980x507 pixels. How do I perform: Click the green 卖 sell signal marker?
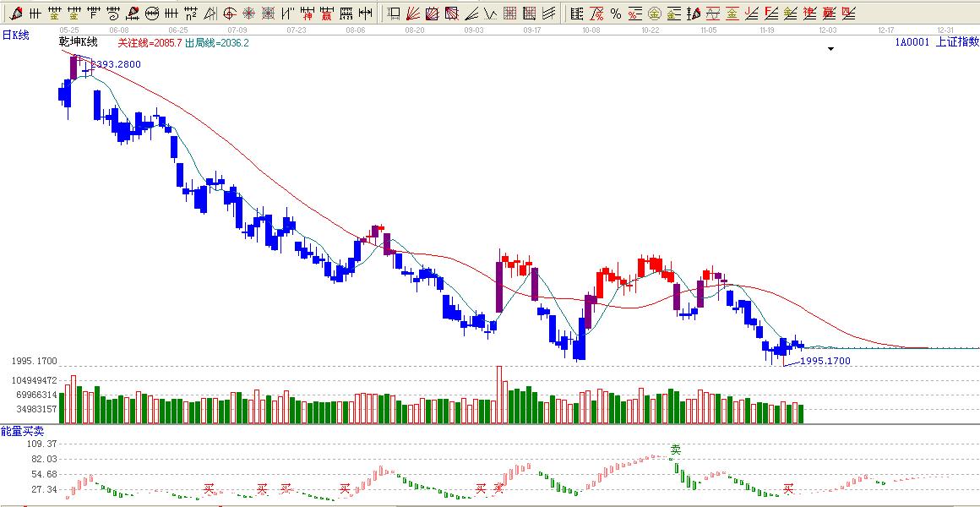coord(675,450)
